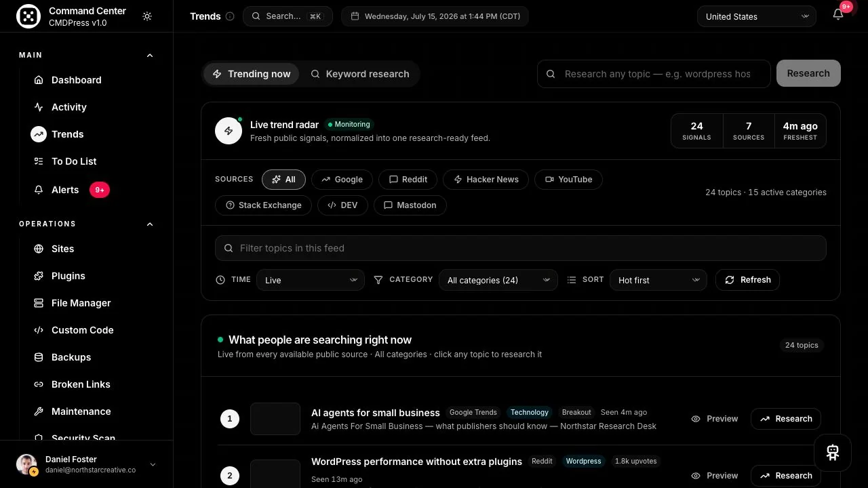Screen dimensions: 868x488
Task: Open WordPress performance without extra plugins topic
Action: click(416, 462)
